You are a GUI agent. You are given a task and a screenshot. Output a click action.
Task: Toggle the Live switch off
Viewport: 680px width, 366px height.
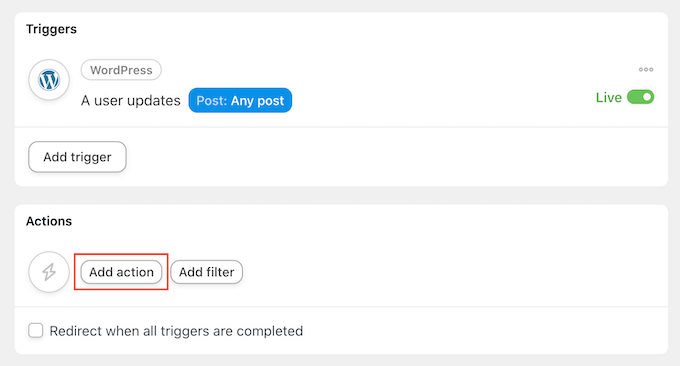tap(641, 97)
